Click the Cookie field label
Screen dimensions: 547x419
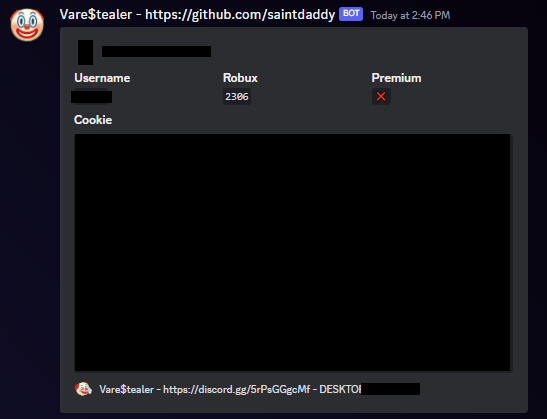93,120
